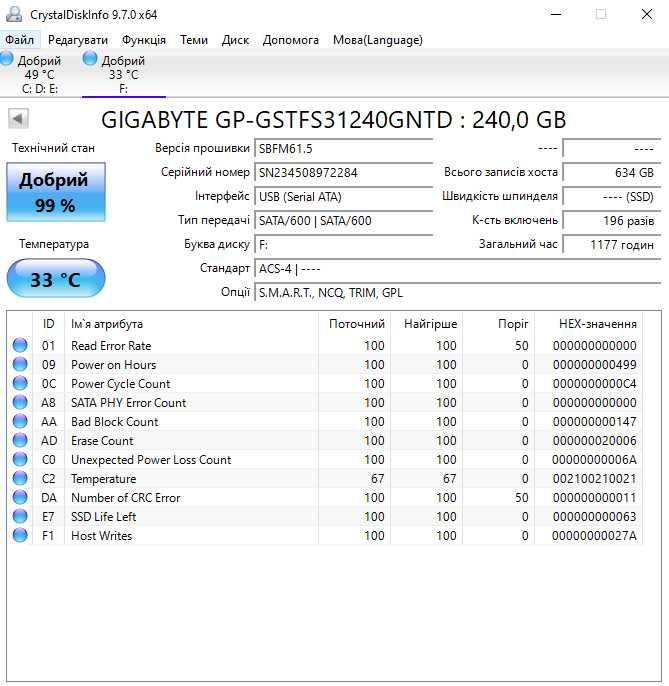This screenshot has width=669, height=686.
Task: Select the Bad Block Count attribute name
Action: (x=115, y=422)
